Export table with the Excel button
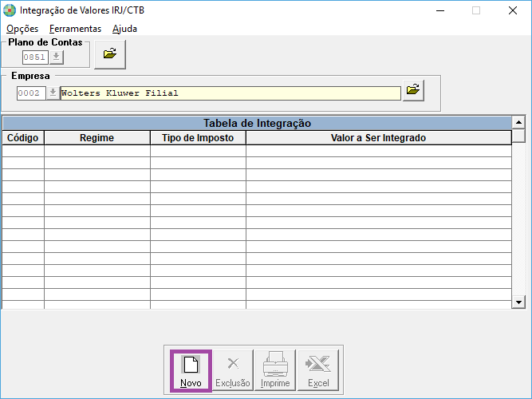 point(318,370)
